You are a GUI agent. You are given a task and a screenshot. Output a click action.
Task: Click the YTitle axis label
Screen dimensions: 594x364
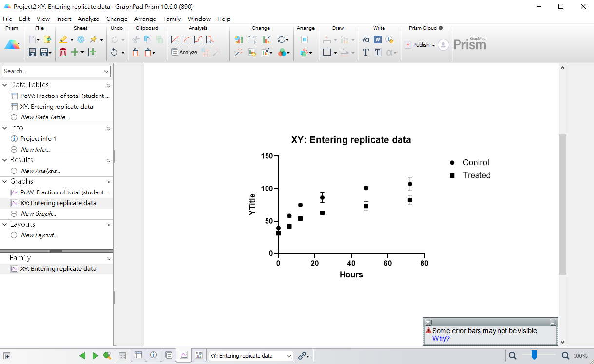tap(252, 205)
